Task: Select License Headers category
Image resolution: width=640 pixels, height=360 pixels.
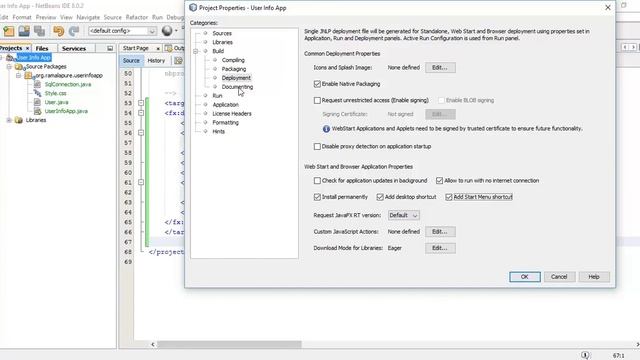Action: (232, 113)
